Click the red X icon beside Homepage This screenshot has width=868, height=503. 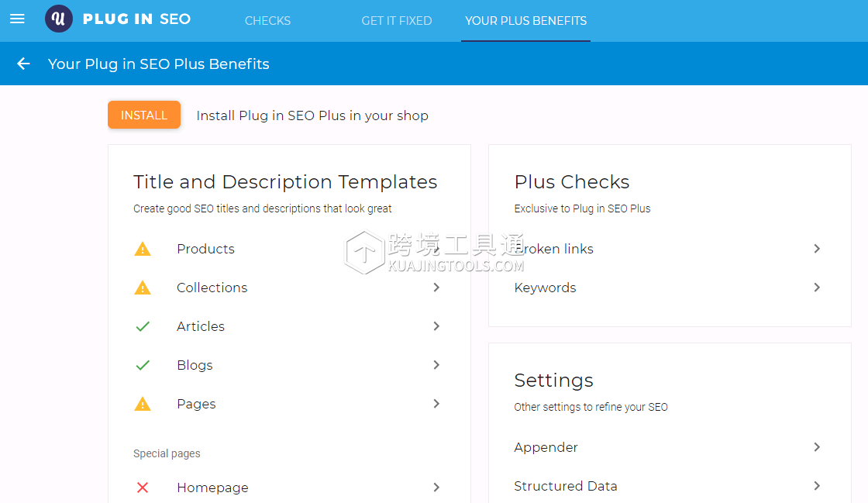[143, 487]
